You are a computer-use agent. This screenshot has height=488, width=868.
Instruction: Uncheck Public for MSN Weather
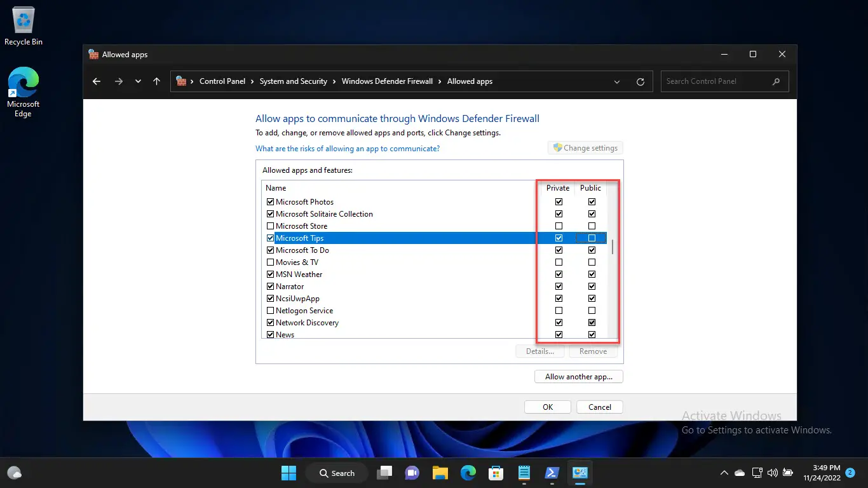point(592,274)
